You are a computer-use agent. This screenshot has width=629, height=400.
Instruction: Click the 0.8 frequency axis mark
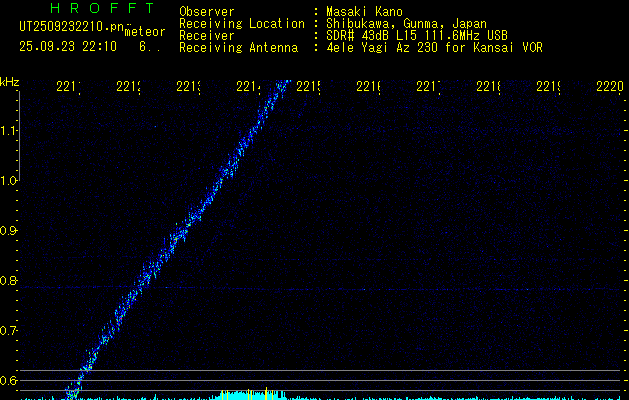(x=10, y=280)
